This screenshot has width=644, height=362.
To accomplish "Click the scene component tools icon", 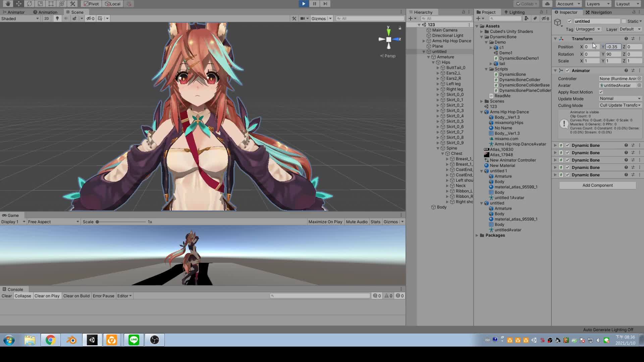I will pos(294,18).
